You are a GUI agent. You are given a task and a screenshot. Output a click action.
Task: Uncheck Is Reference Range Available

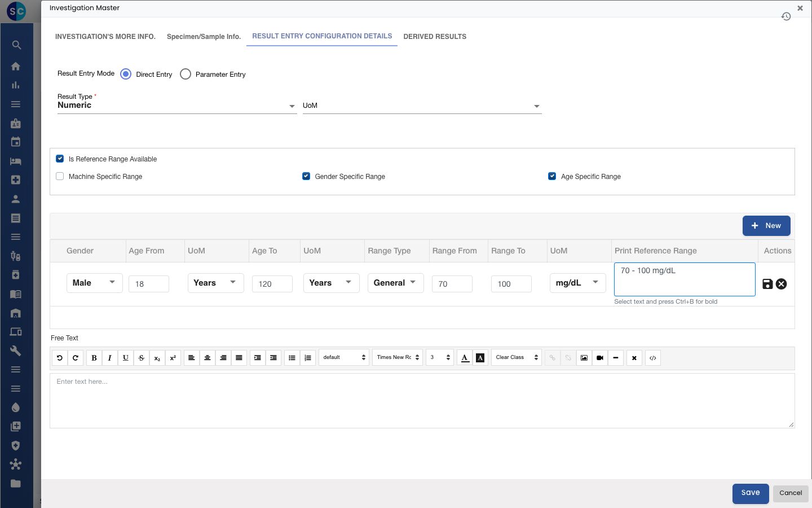(60, 159)
